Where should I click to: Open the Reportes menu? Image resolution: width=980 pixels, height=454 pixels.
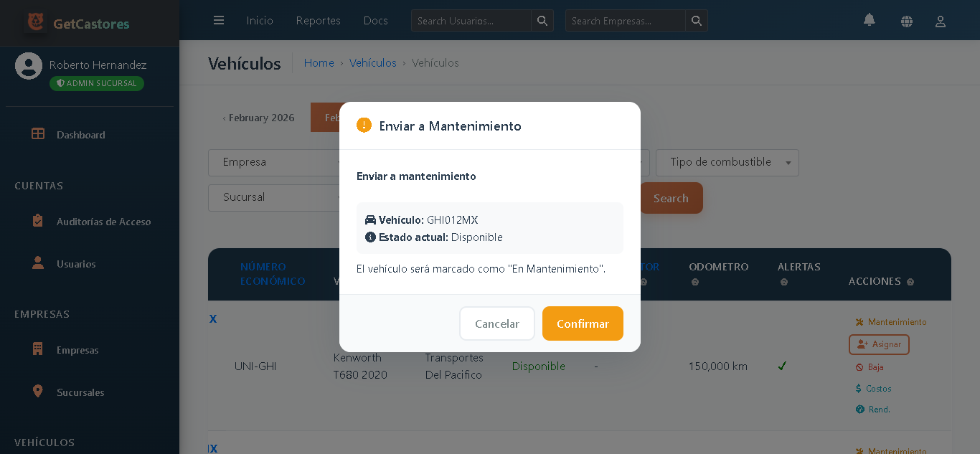pos(318,21)
